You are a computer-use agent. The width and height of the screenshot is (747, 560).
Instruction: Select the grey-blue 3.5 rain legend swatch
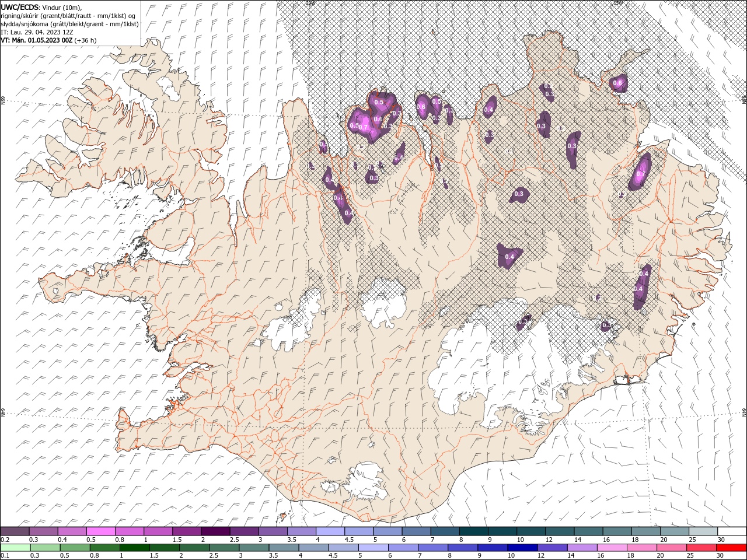(x=284, y=547)
